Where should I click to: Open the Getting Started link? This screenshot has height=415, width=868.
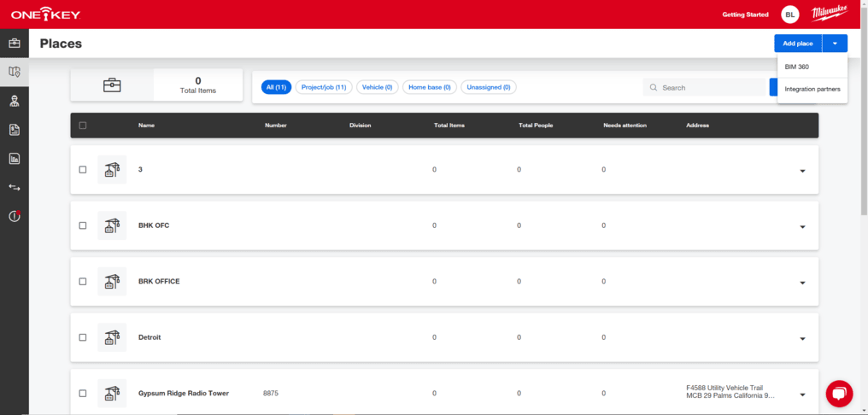[745, 15]
